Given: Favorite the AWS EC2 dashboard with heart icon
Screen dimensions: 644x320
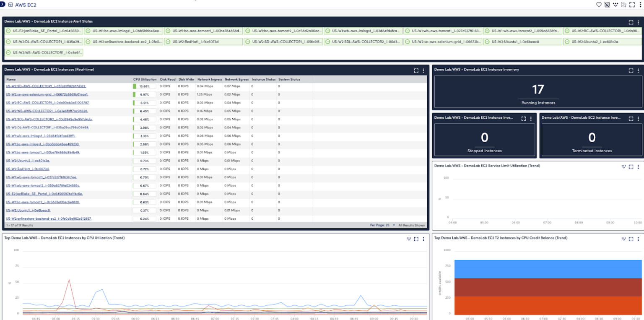Looking at the screenshot, I should click(599, 5).
